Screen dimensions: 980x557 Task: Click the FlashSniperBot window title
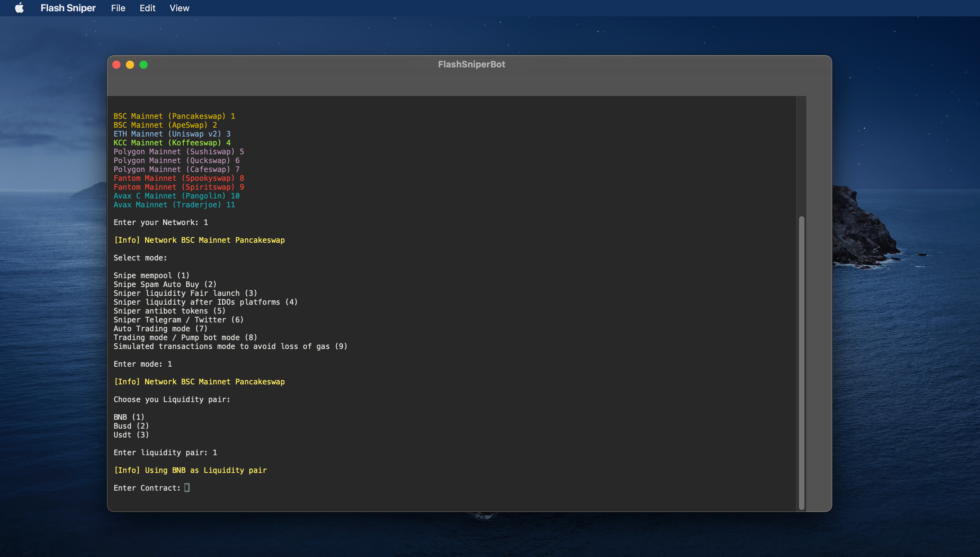point(471,64)
